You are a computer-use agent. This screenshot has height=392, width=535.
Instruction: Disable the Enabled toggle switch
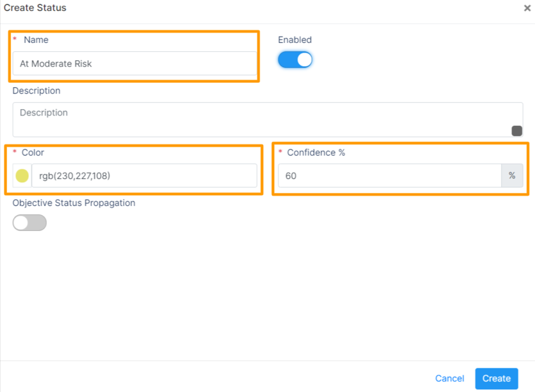click(x=295, y=60)
